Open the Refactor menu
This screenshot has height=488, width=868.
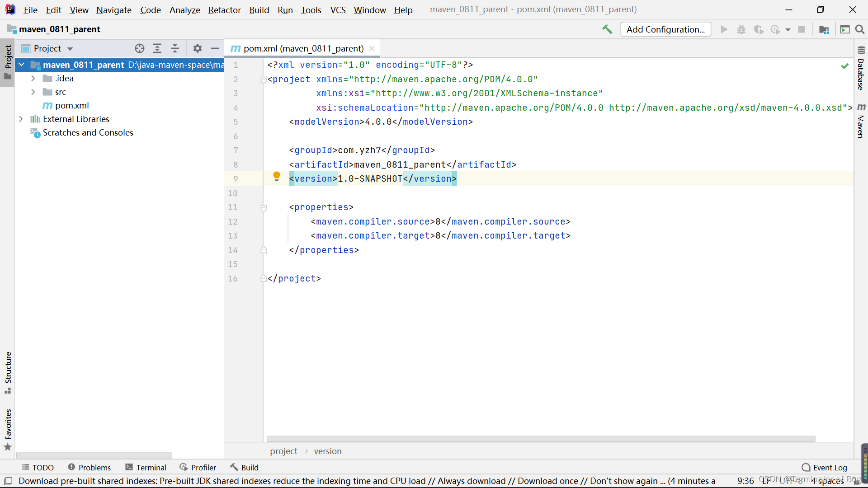(224, 9)
